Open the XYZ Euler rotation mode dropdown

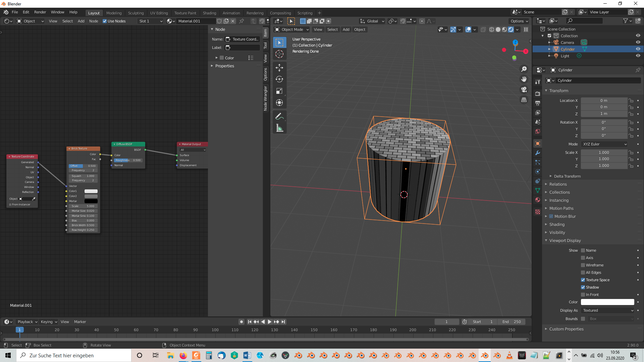pos(604,144)
